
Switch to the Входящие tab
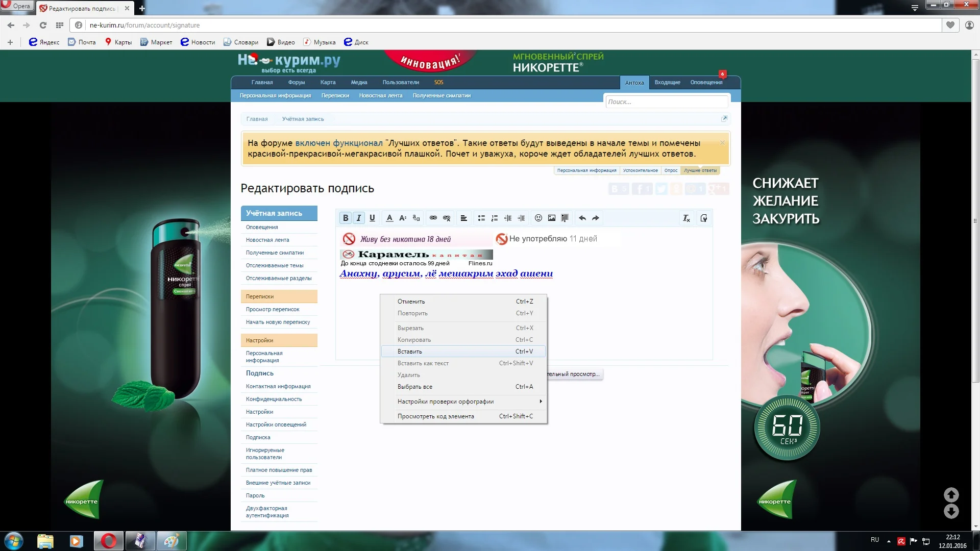tap(667, 82)
